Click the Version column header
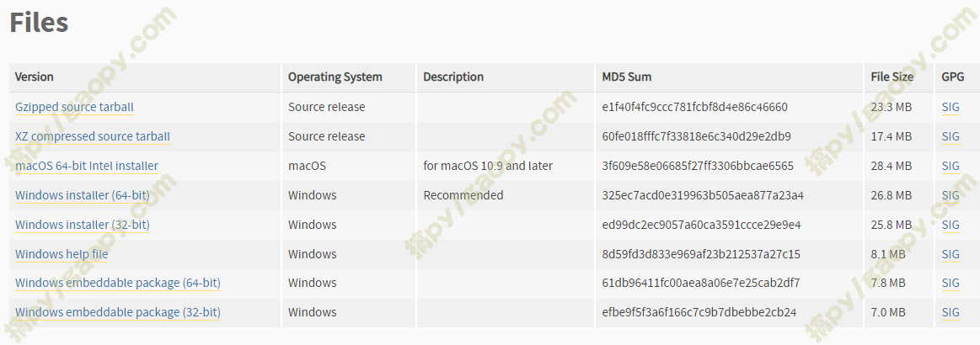980x345 pixels. [x=35, y=77]
